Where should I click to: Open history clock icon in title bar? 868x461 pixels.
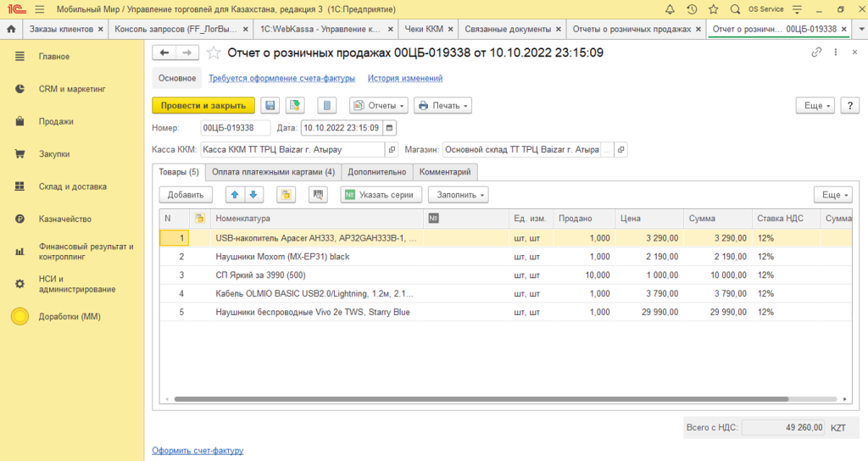[692, 9]
